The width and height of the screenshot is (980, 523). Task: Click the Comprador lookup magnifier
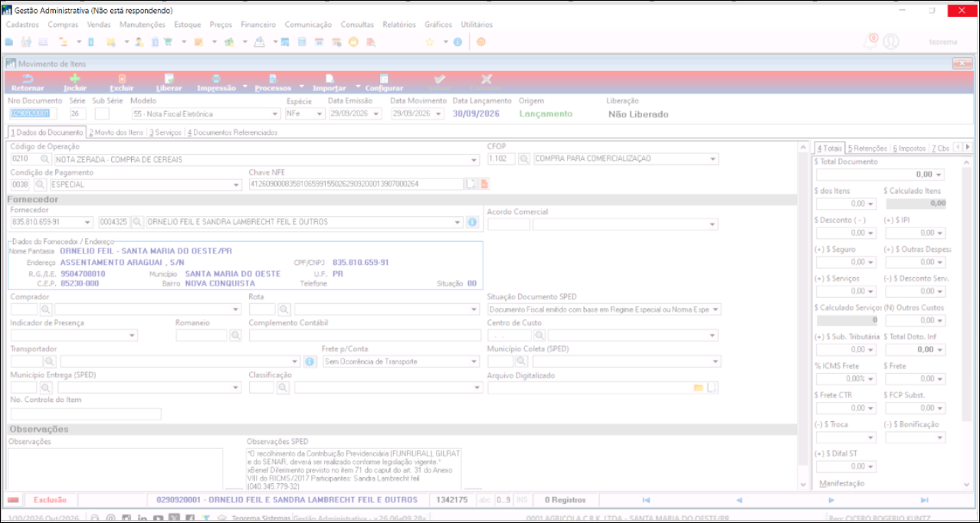45,309
